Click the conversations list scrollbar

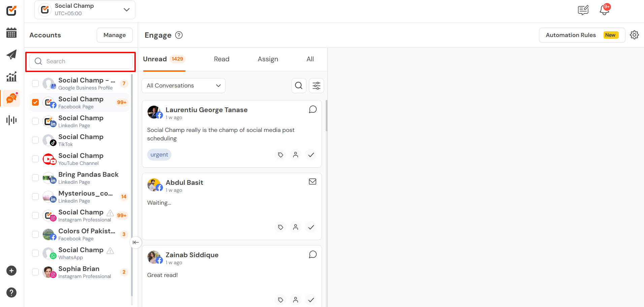pos(326,116)
